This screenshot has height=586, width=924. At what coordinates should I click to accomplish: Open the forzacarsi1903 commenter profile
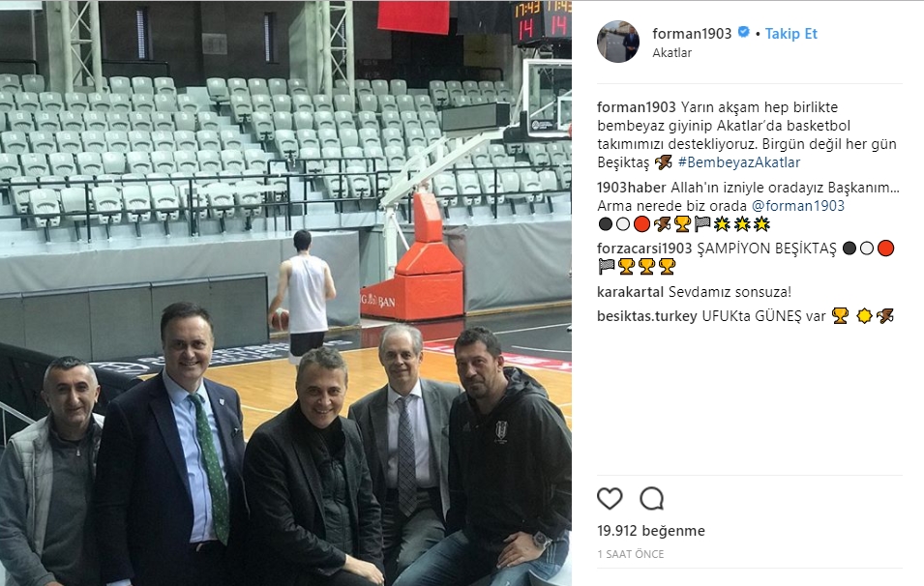644,249
